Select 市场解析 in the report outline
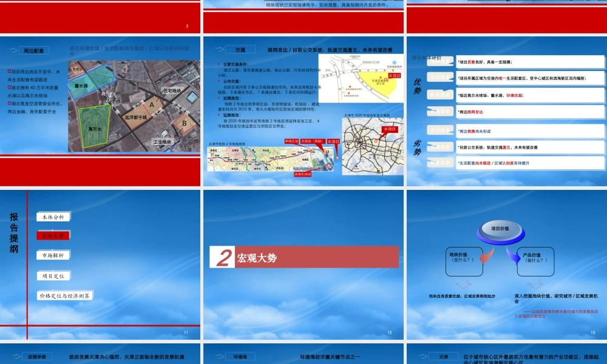Screen dimensions: 607x364 [x=53, y=255]
